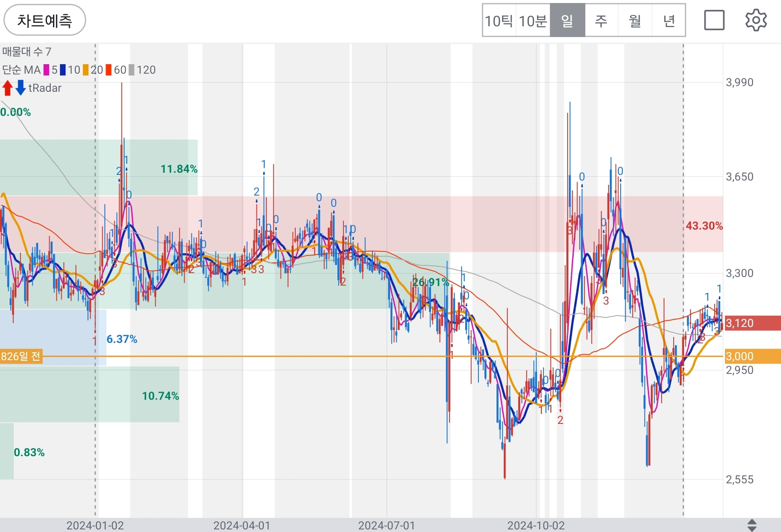Select the 월 monthly timeframe tab
The height and width of the screenshot is (532, 781).
pyautogui.click(x=635, y=21)
